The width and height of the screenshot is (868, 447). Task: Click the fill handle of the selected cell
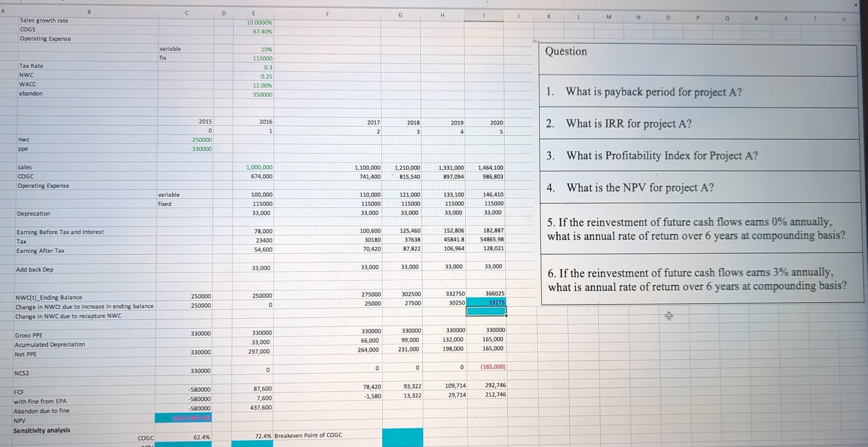(506, 316)
